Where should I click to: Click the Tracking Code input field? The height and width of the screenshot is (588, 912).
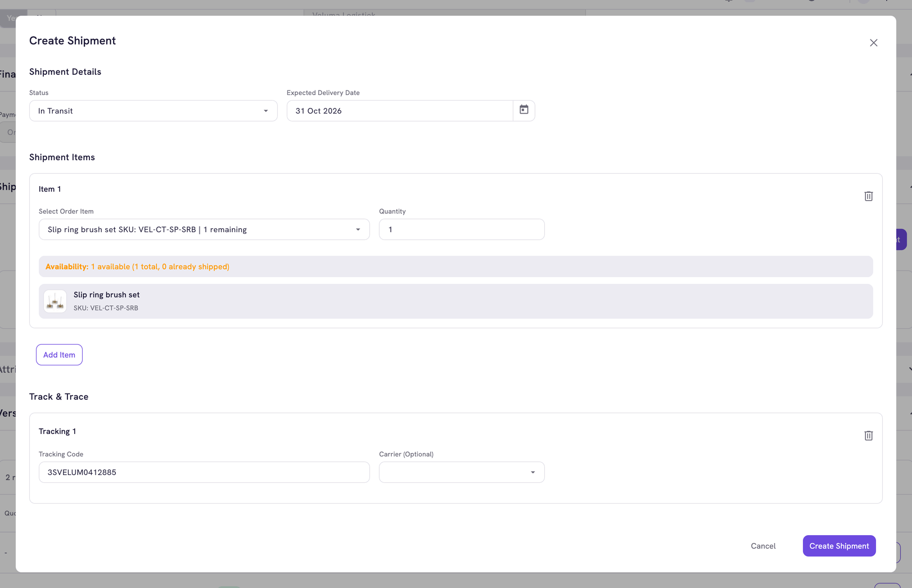point(204,472)
